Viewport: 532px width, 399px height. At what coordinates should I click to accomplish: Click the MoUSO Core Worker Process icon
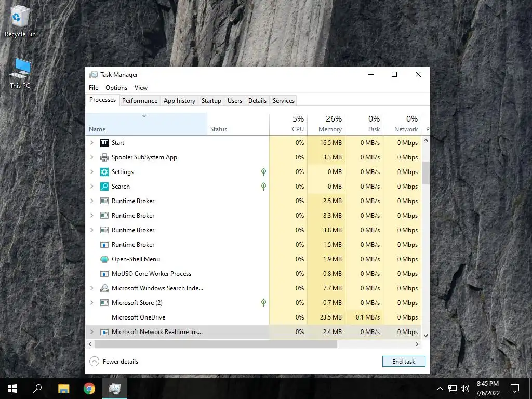point(104,274)
